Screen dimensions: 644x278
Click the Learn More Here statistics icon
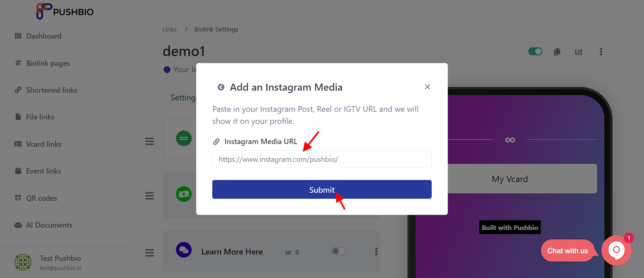(x=288, y=252)
